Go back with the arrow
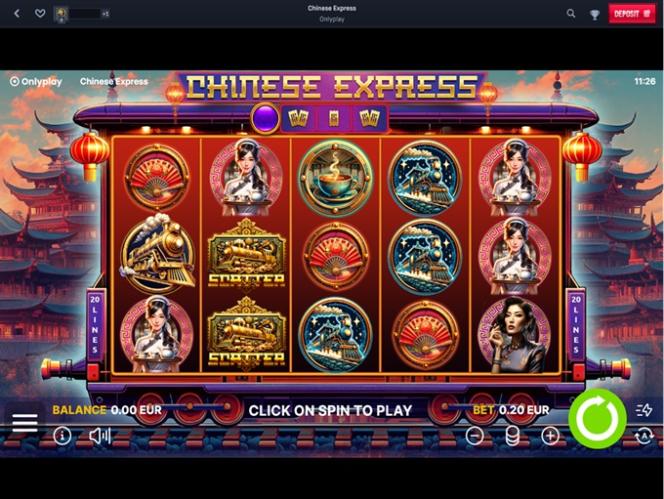The width and height of the screenshot is (664, 499). 17,14
